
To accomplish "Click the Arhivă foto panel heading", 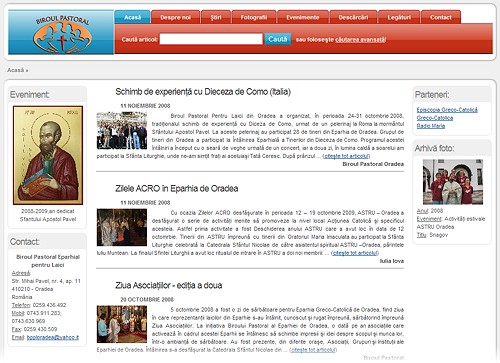I will 434,148.
